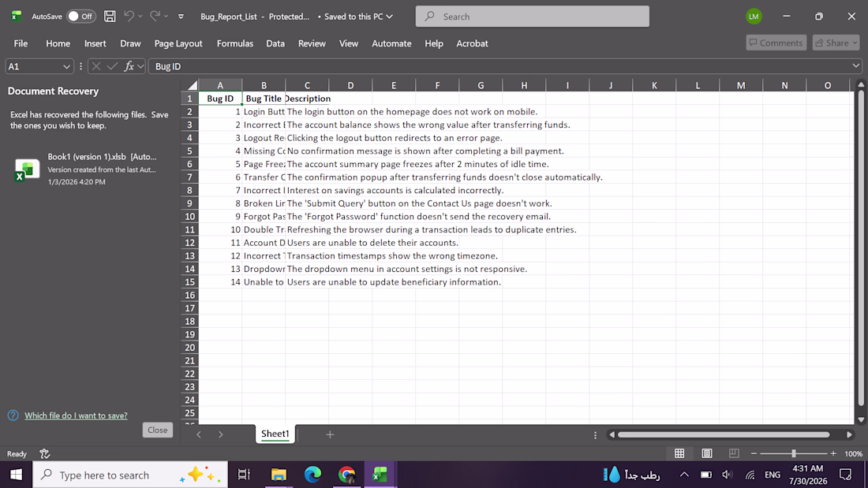
Task: Click the Select All corner triangle
Action: pyautogui.click(x=192, y=85)
